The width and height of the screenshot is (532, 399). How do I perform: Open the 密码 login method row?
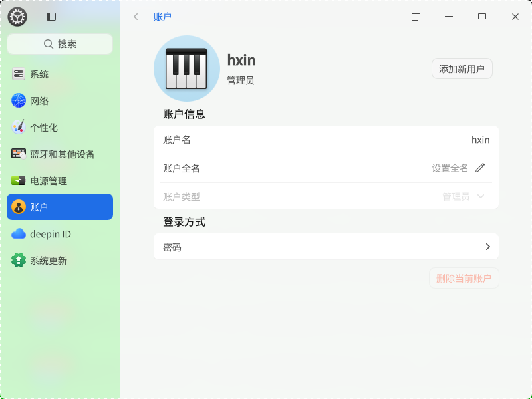[x=326, y=247]
